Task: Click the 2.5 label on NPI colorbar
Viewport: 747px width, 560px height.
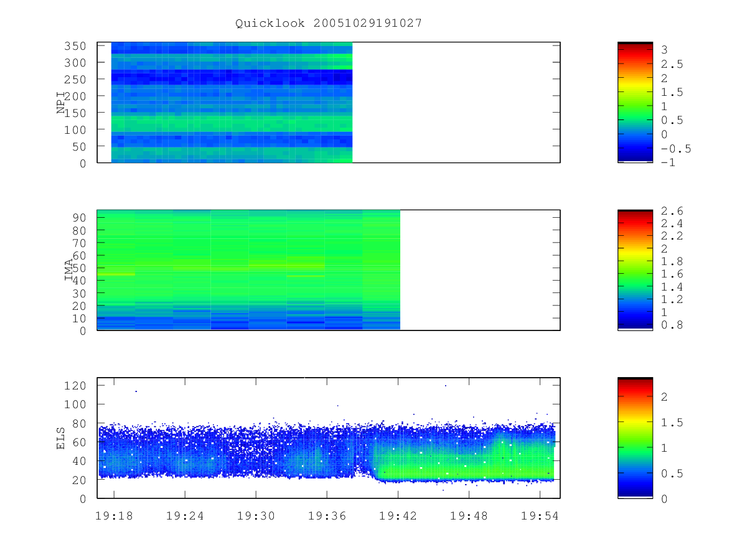Action: [672, 63]
